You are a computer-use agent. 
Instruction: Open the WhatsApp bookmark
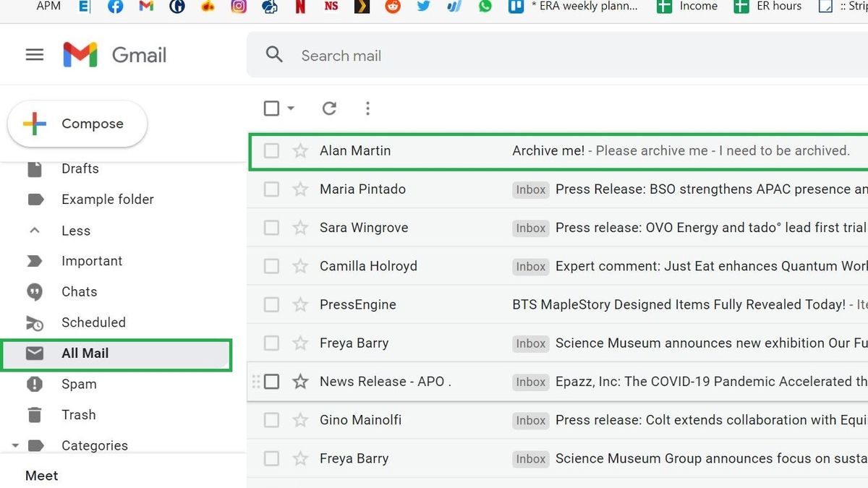tap(485, 6)
